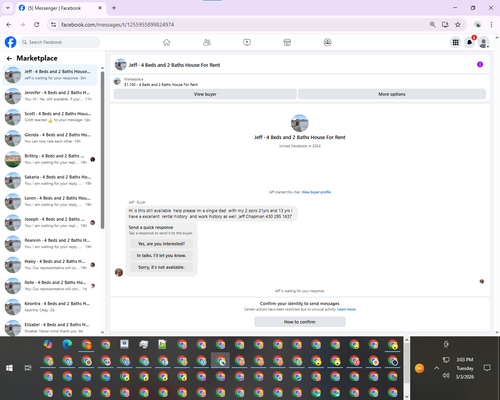Image resolution: width=500 pixels, height=400 pixels.
Task: Open the Video (Watch) icon
Action: click(x=247, y=42)
